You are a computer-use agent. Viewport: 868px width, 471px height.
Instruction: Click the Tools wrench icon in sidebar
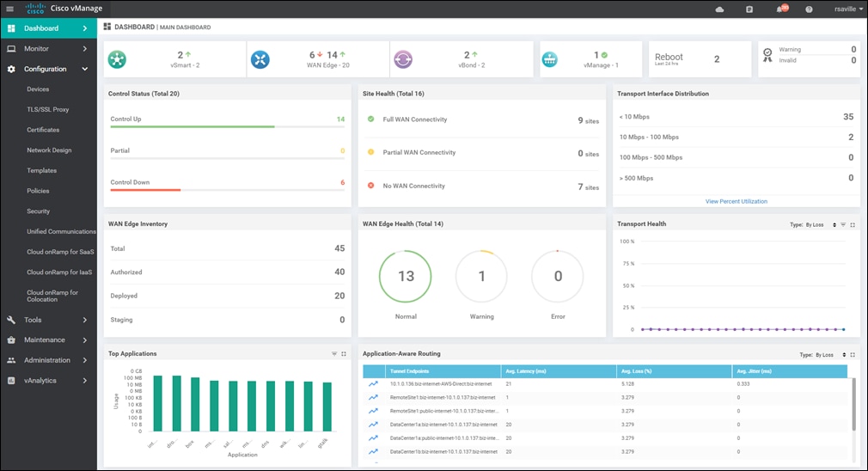[x=11, y=320]
